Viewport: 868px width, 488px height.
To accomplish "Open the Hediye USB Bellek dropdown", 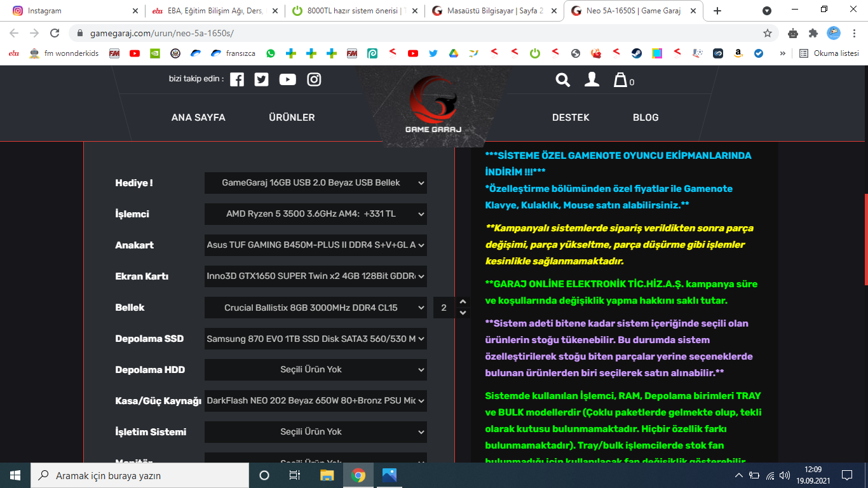I will tap(316, 183).
